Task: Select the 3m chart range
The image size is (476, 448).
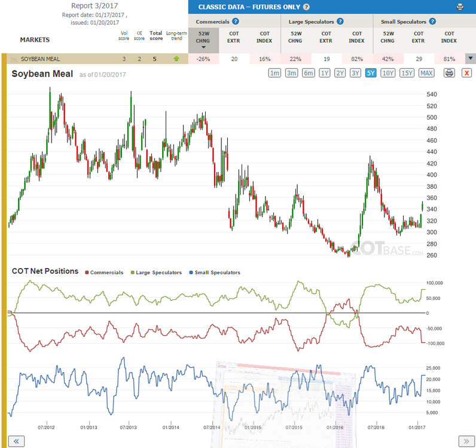Action: click(291, 73)
